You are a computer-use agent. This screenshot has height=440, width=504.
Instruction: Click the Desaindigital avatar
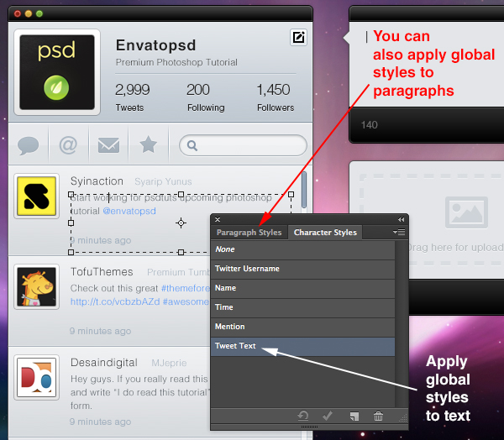(x=37, y=377)
